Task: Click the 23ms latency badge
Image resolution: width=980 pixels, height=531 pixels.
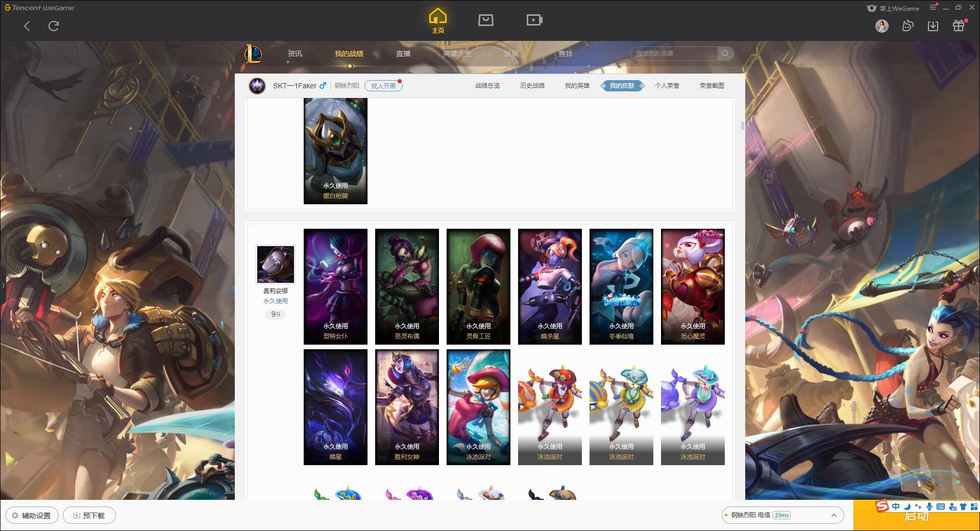Action: click(x=781, y=515)
